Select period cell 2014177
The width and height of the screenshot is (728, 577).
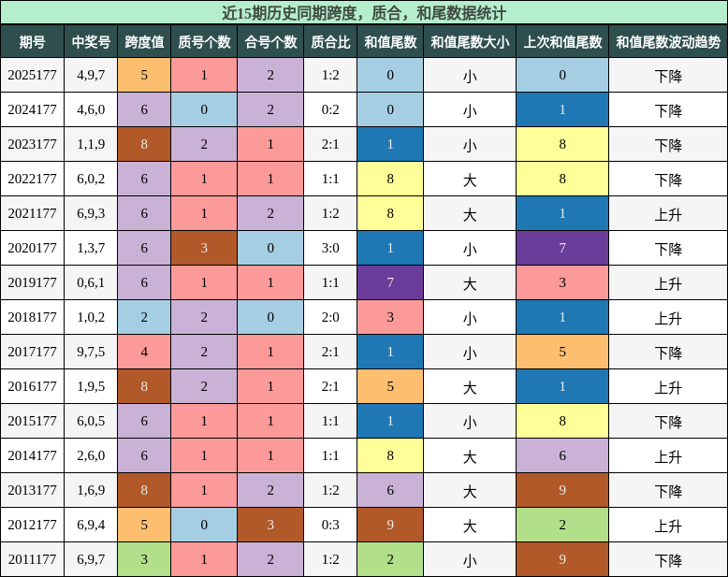pyautogui.click(x=32, y=455)
